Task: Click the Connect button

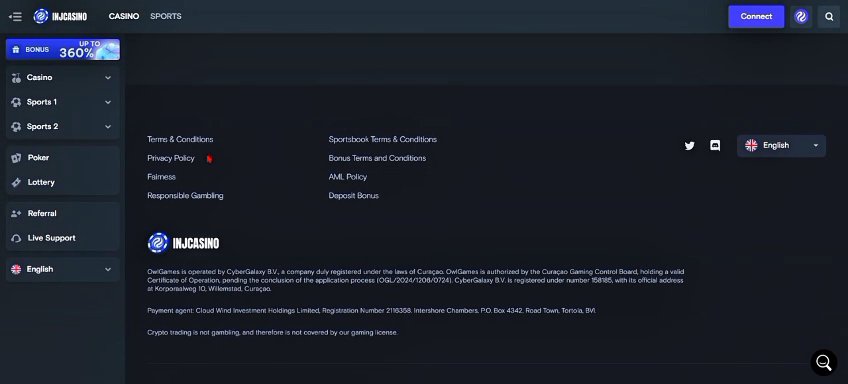Action: (756, 16)
